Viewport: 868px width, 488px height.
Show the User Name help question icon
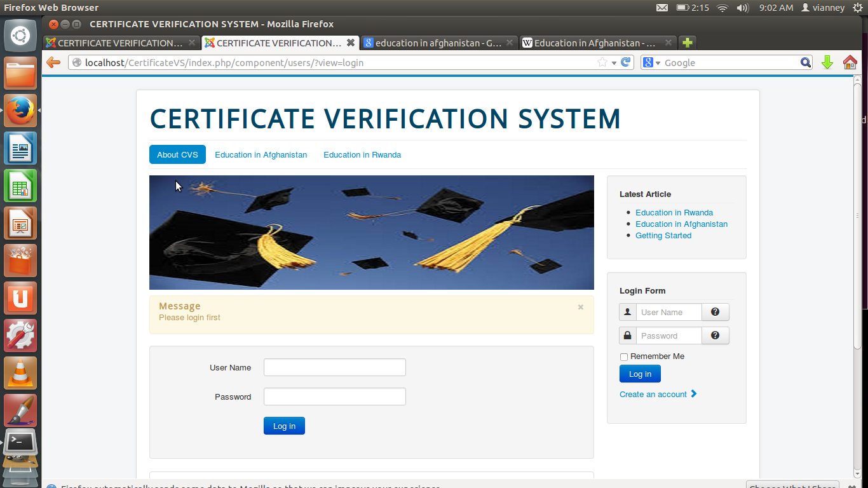coord(715,312)
